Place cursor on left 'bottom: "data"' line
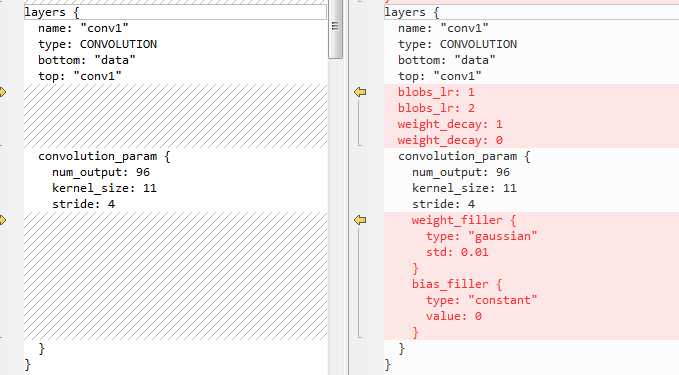This screenshot has width=679, height=375. point(87,60)
